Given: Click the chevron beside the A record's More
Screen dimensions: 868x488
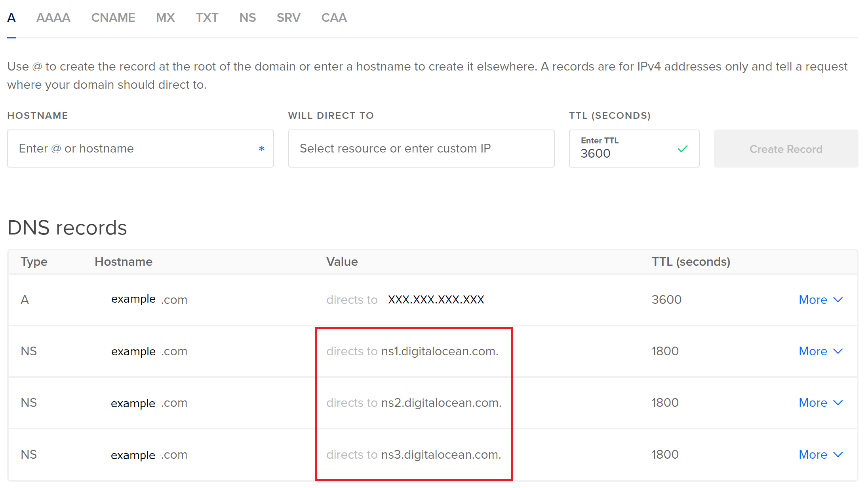Looking at the screenshot, I should pyautogui.click(x=838, y=300).
